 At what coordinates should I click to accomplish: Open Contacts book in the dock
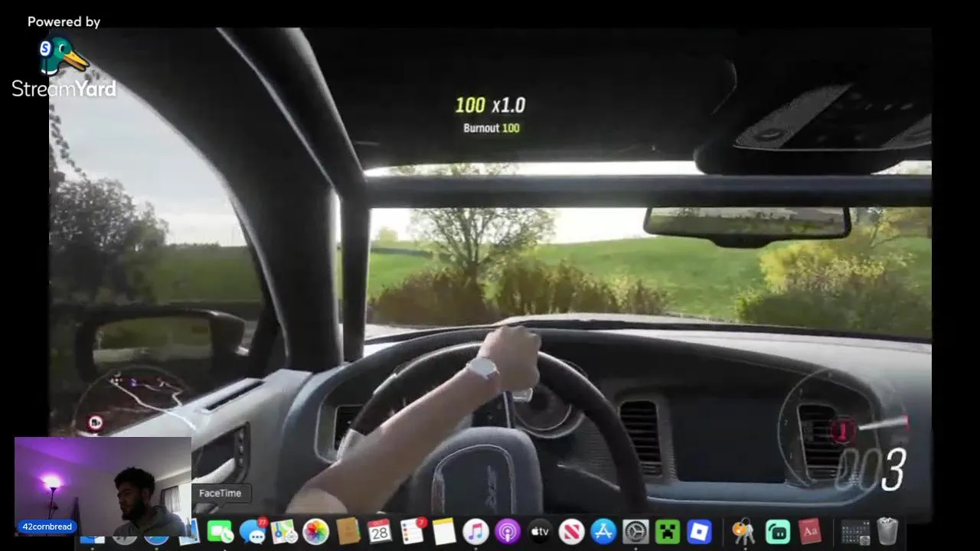click(x=348, y=531)
